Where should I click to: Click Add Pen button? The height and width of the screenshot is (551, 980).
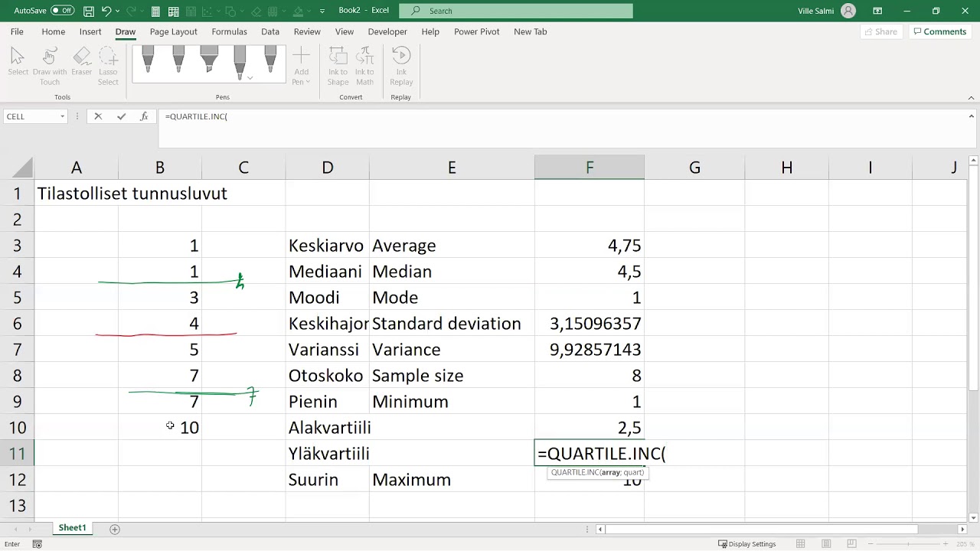coord(301,67)
